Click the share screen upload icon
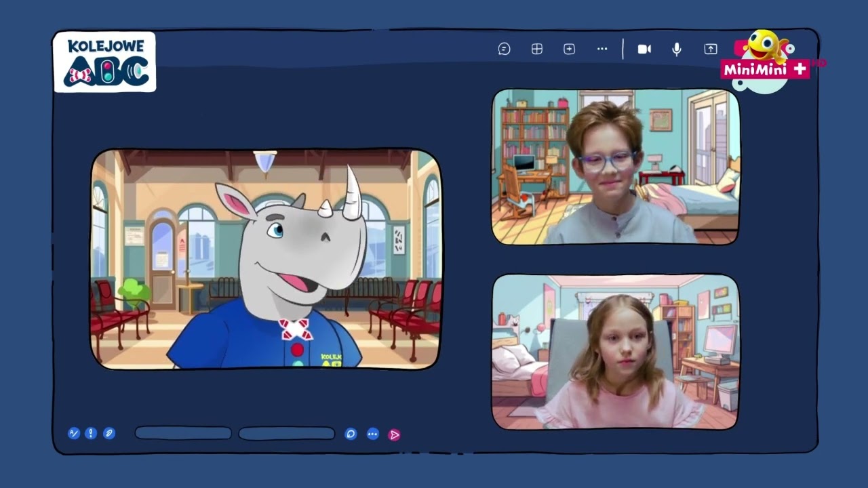This screenshot has height=488, width=868. coord(710,49)
